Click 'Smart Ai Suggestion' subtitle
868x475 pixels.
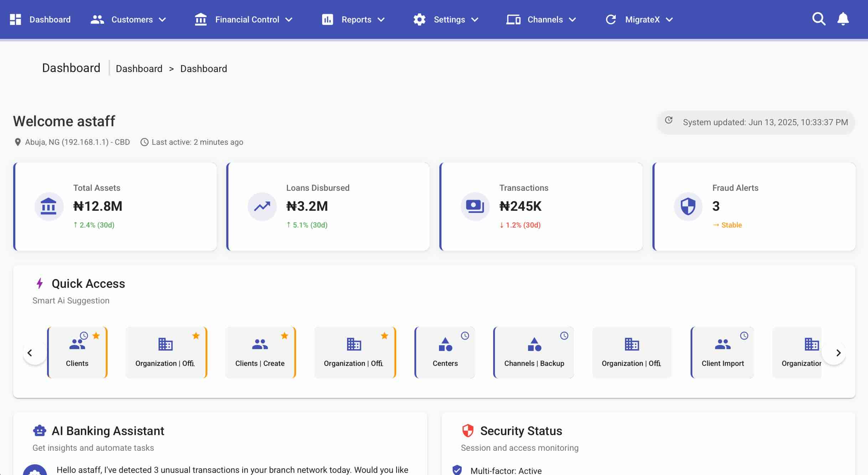[x=71, y=301]
